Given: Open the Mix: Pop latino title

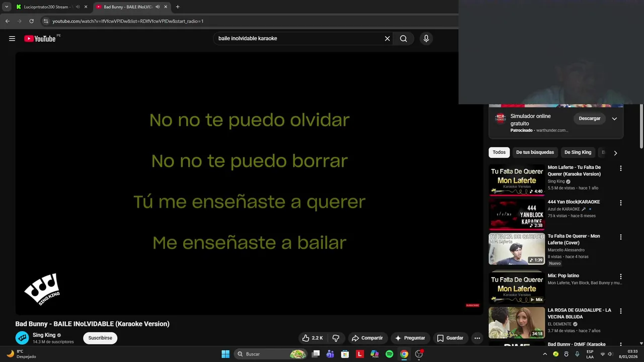Looking at the screenshot, I should tap(563, 276).
